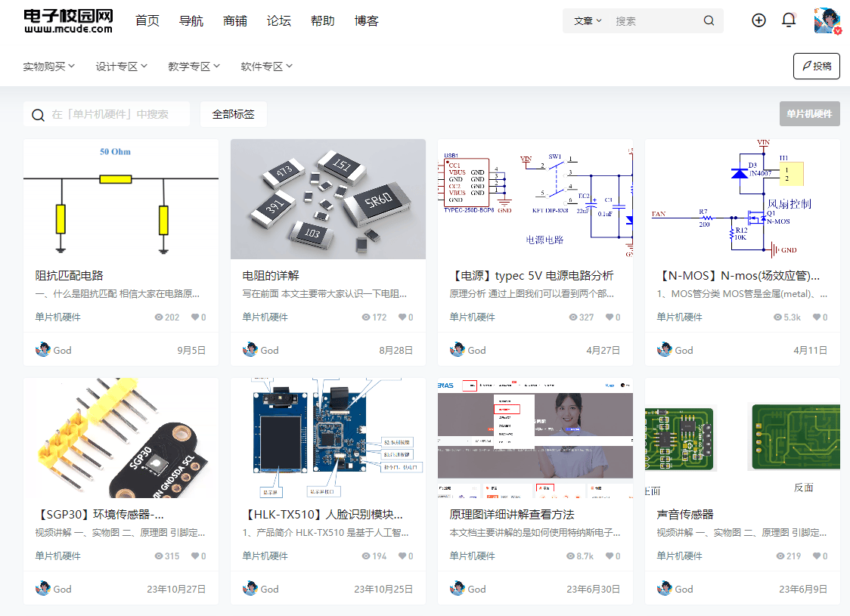Expand the 设计专区 dropdown menu

point(121,66)
